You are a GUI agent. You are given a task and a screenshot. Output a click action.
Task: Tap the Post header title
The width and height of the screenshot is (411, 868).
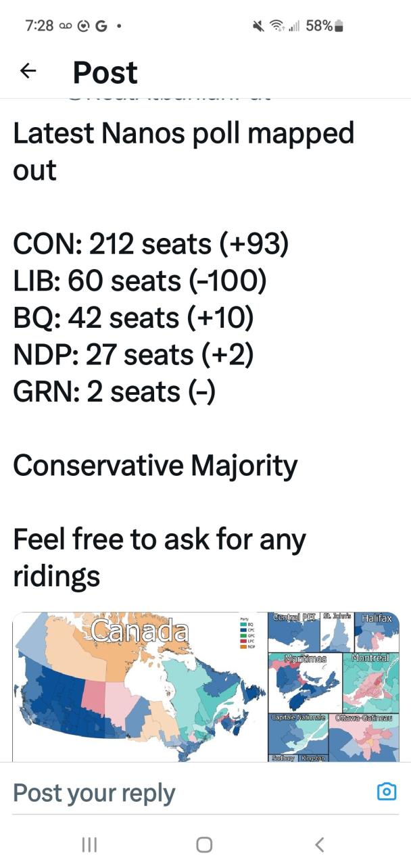click(105, 72)
